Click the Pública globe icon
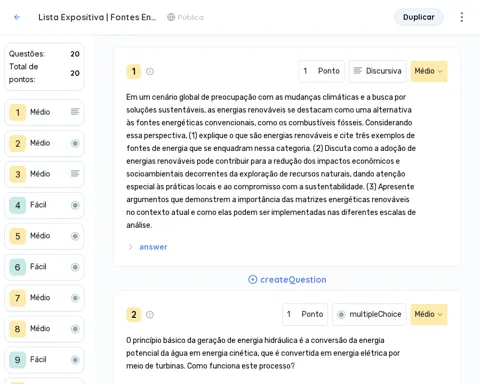480x384 pixels. (171, 17)
